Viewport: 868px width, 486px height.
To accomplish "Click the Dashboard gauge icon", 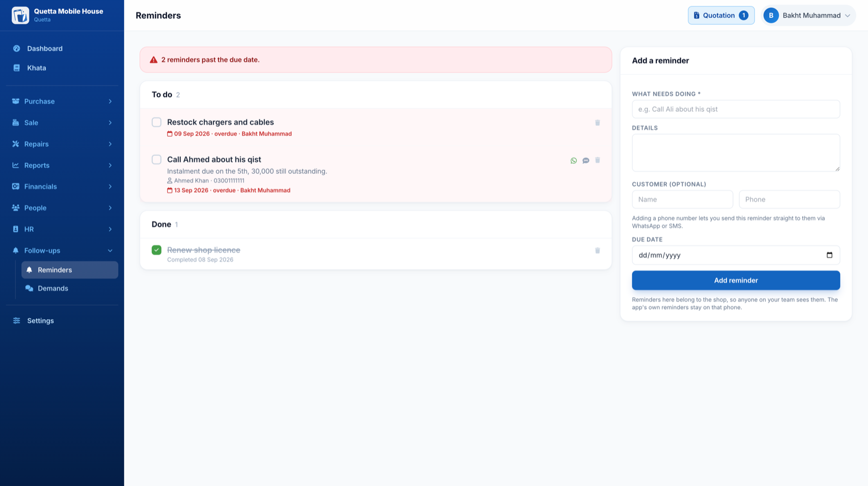I will 17,48.
